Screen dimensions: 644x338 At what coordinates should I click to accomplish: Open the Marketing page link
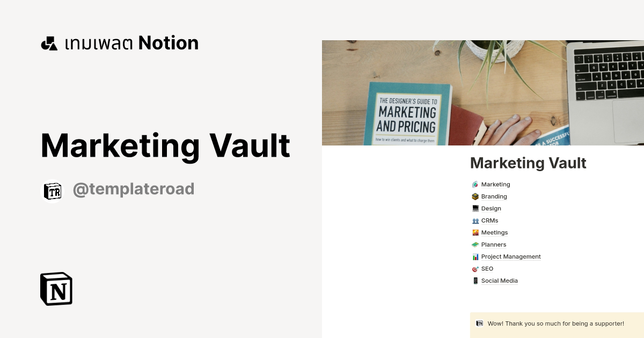pos(496,184)
